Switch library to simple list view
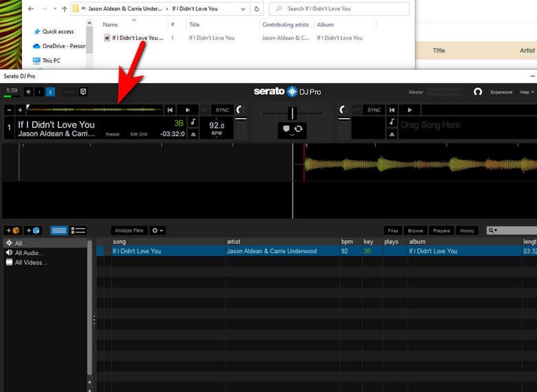 tap(59, 230)
